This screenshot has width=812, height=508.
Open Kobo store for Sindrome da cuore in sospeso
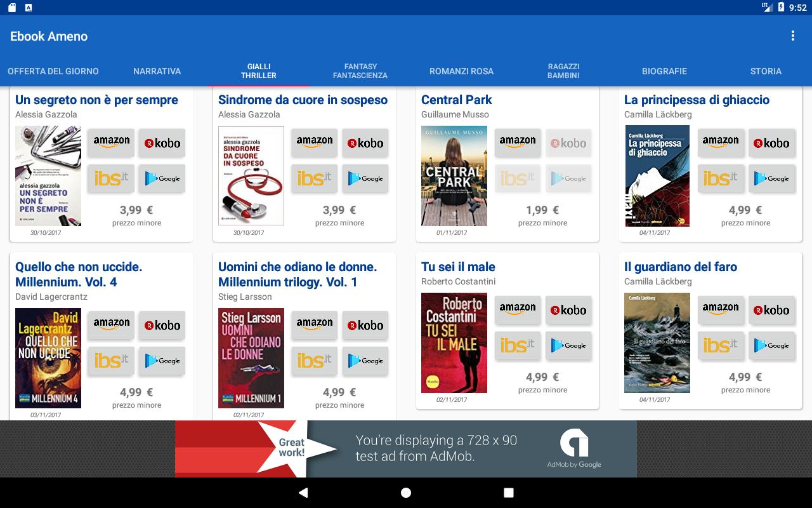365,143
